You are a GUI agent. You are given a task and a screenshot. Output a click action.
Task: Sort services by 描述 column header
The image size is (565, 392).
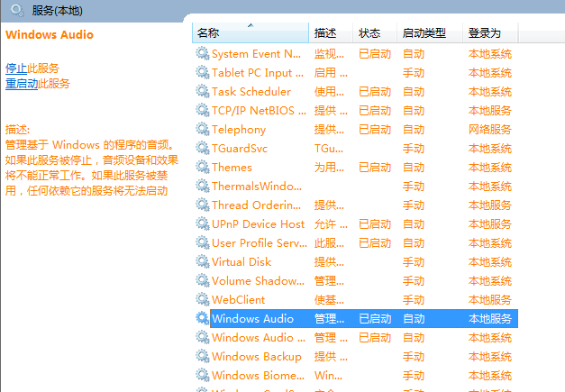pyautogui.click(x=331, y=32)
